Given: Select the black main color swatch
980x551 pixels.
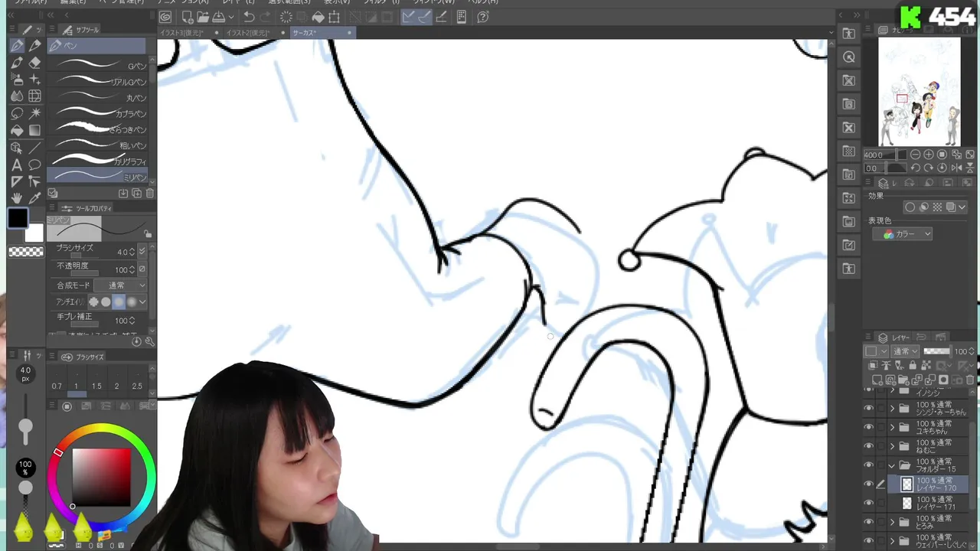Looking at the screenshot, I should click(18, 219).
